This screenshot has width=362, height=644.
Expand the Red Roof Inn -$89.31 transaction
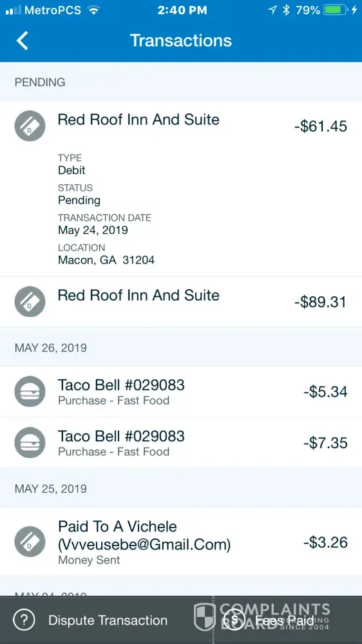coord(181,302)
